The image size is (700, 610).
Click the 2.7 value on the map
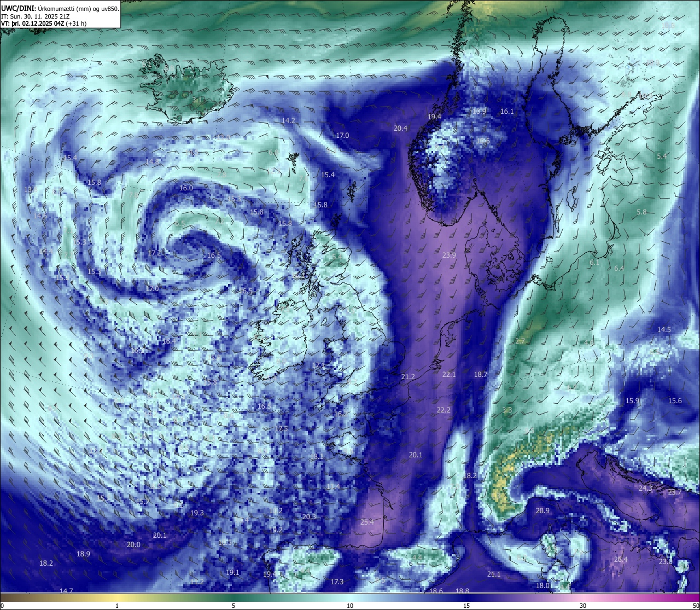click(x=520, y=341)
